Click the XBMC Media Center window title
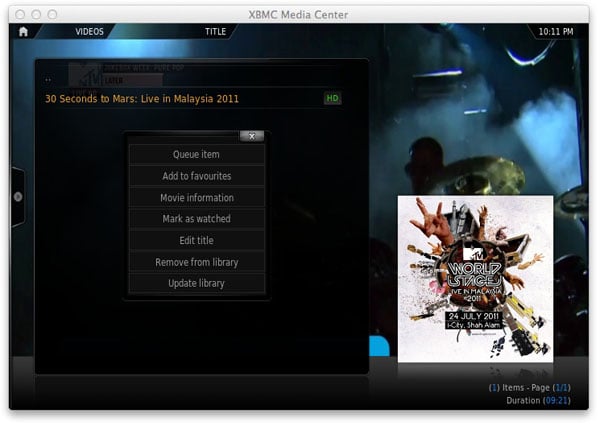600x426 pixels. click(x=298, y=15)
